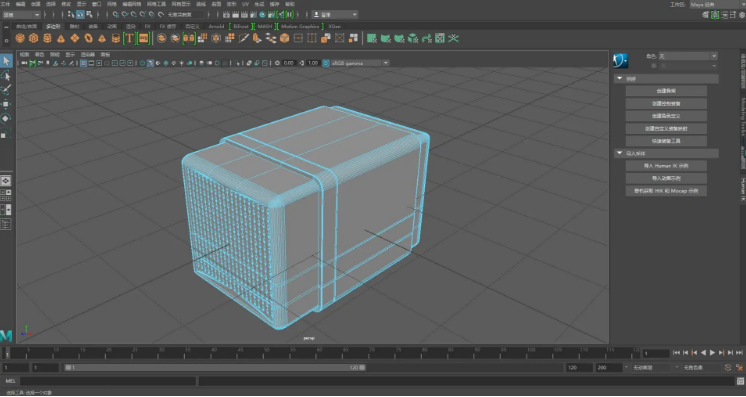Collapse the Import Samples section triangle
This screenshot has width=746, height=397.
pos(619,153)
